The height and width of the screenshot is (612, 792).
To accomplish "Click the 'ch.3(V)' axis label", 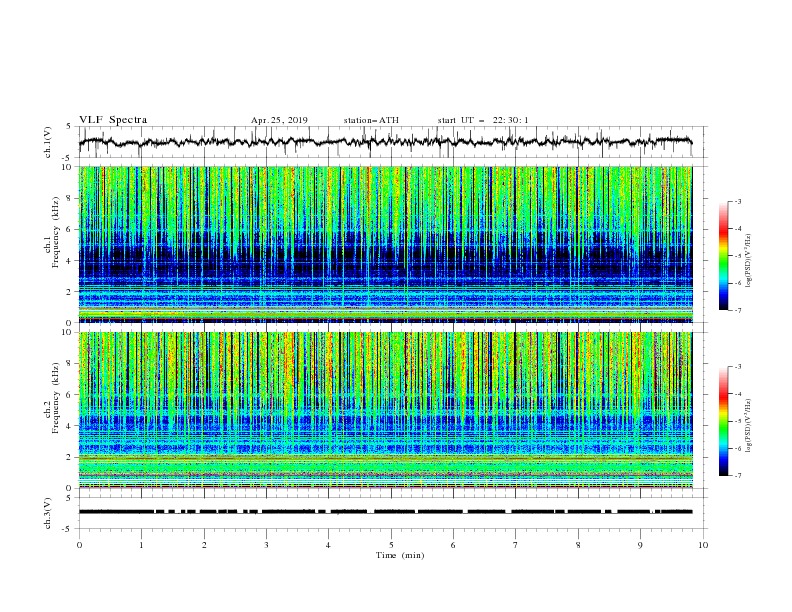I will click(48, 513).
